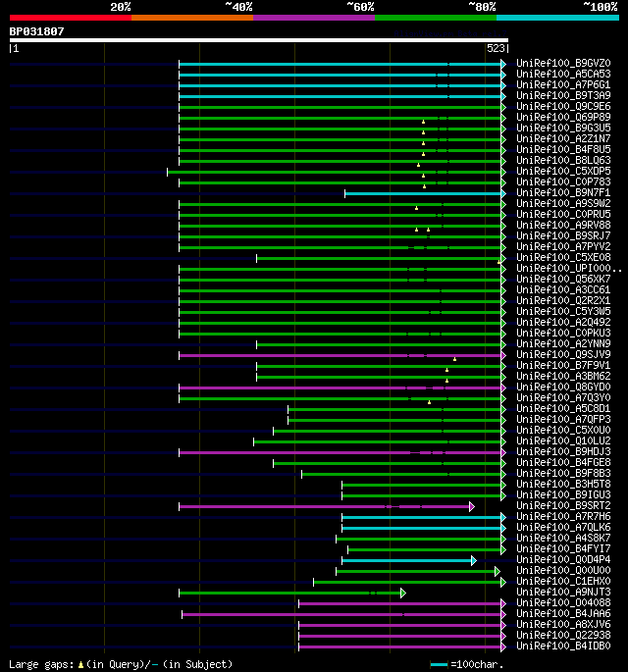
Task: Click the UniRef100_A2YNN9 label
Action: [563, 344]
